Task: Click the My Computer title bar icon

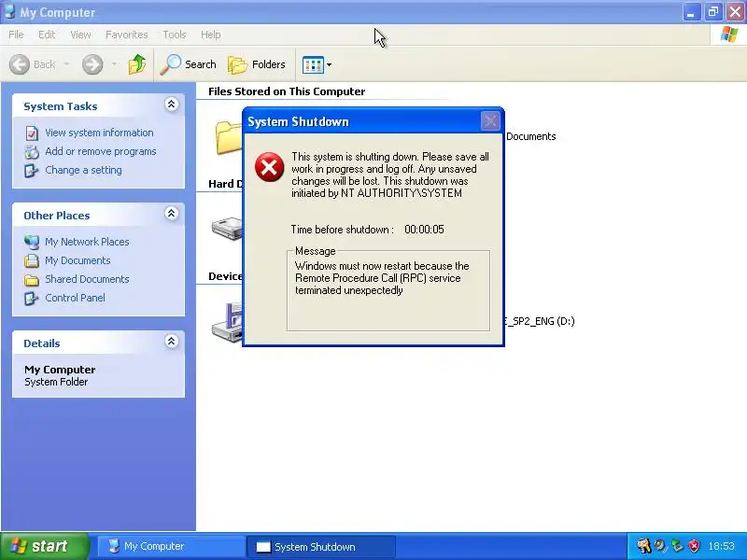Action: (x=9, y=11)
